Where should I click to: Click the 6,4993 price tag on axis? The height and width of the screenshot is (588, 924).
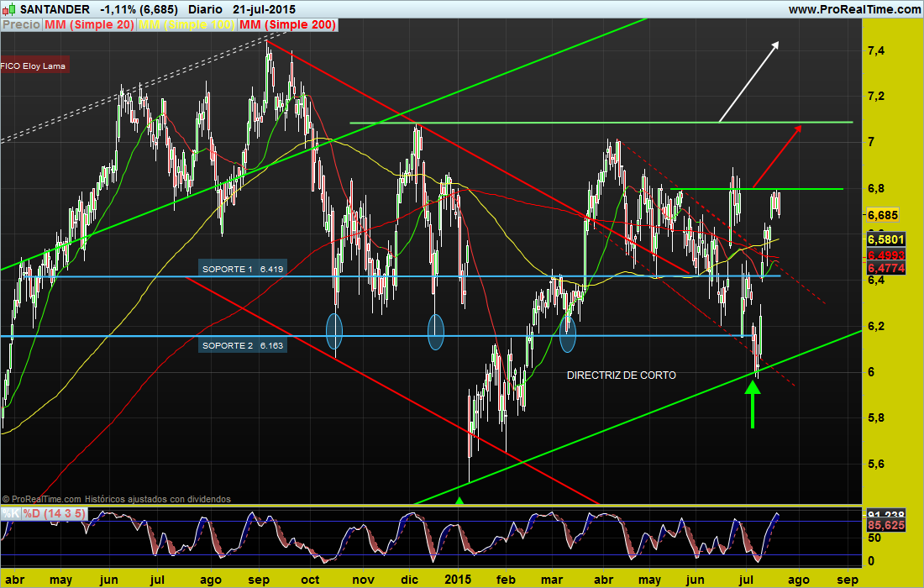(x=885, y=255)
